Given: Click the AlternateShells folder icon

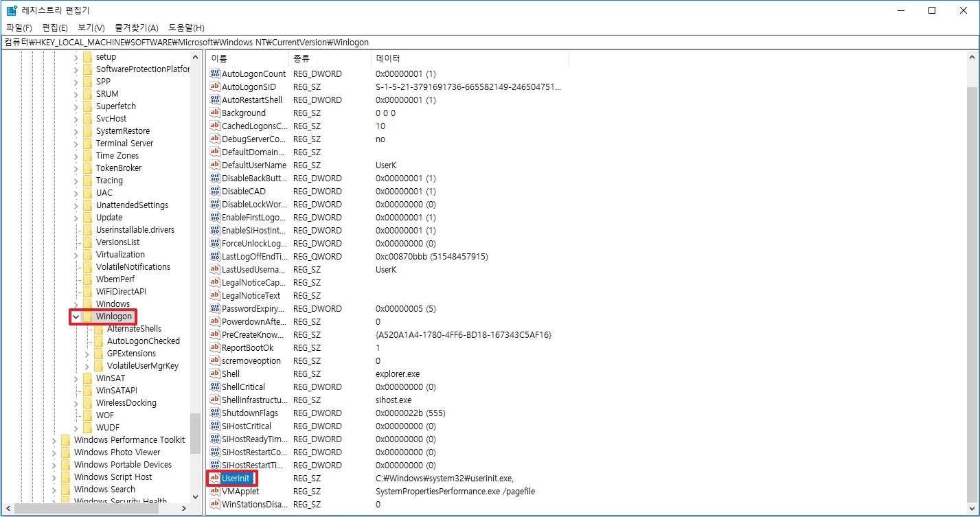Looking at the screenshot, I should (98, 328).
